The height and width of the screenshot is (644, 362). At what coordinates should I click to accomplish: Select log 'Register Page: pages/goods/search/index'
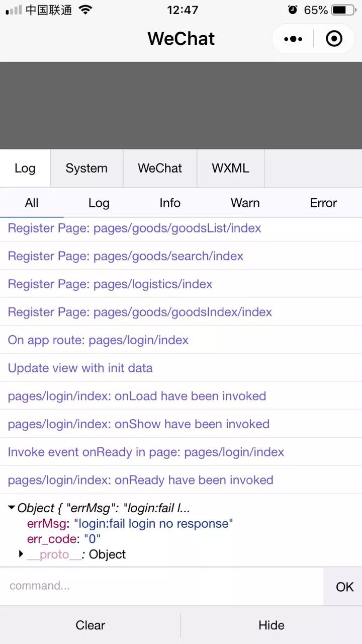click(x=181, y=256)
